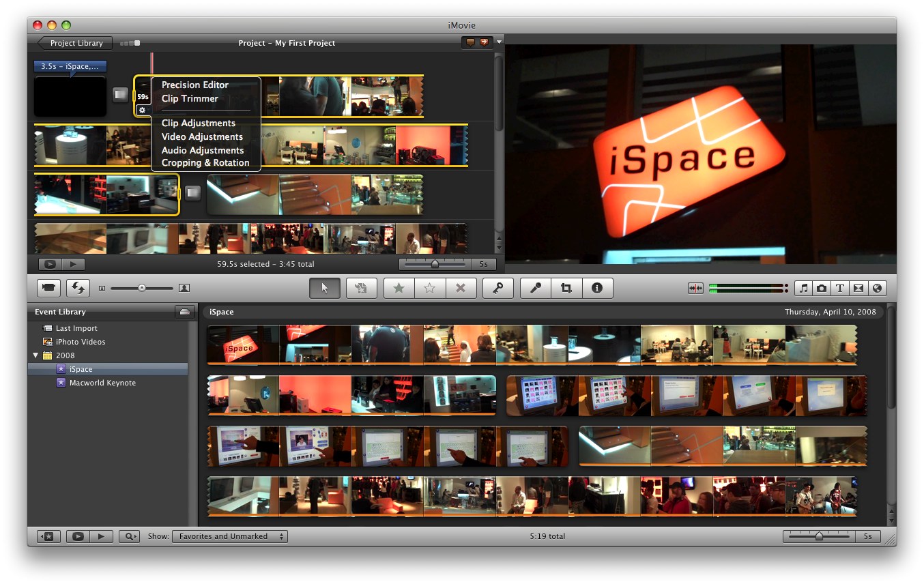This screenshot has width=924, height=584.
Task: Select the Crop tool icon
Action: point(566,288)
